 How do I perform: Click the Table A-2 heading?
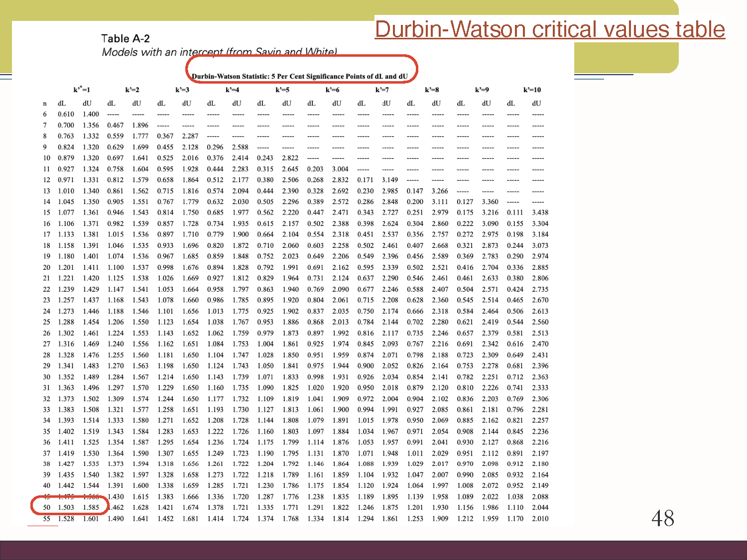coord(125,39)
